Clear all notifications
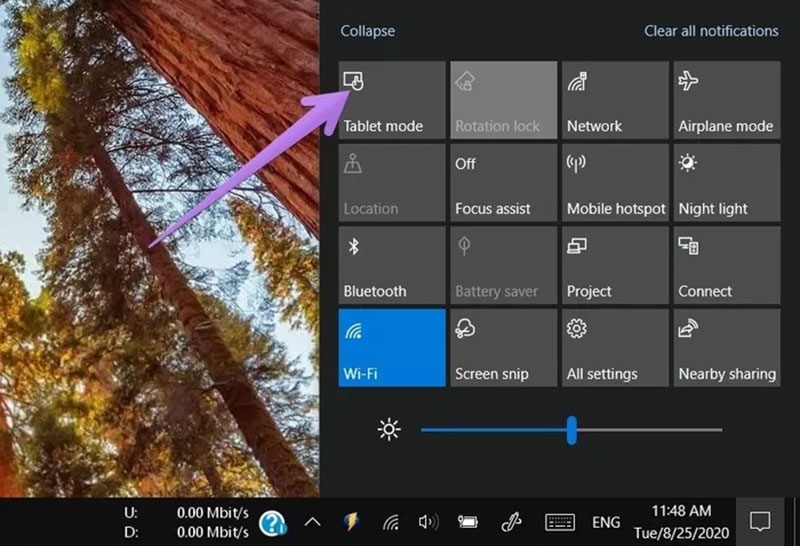This screenshot has height=546, width=800. coord(711,31)
